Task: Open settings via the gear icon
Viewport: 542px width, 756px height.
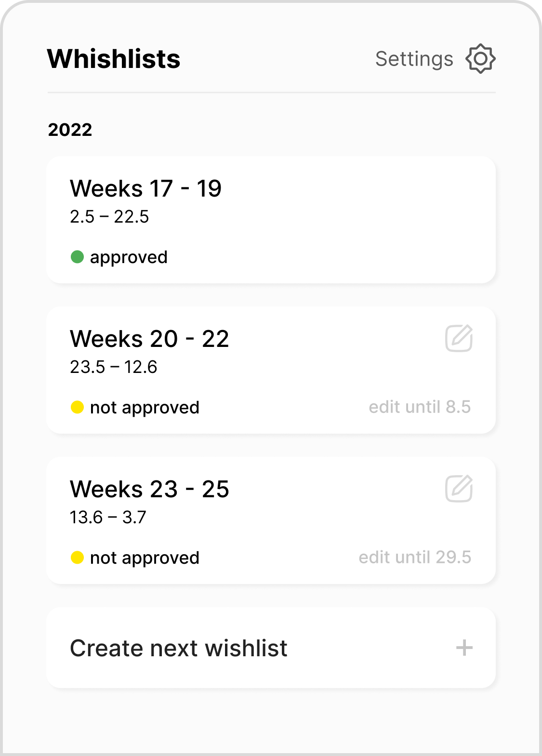Action: click(480, 59)
